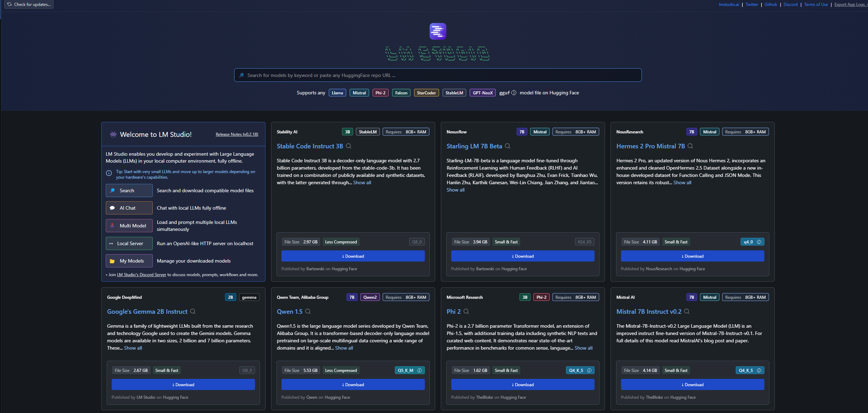Open Release Notes v0.2.18 link

pos(237,134)
